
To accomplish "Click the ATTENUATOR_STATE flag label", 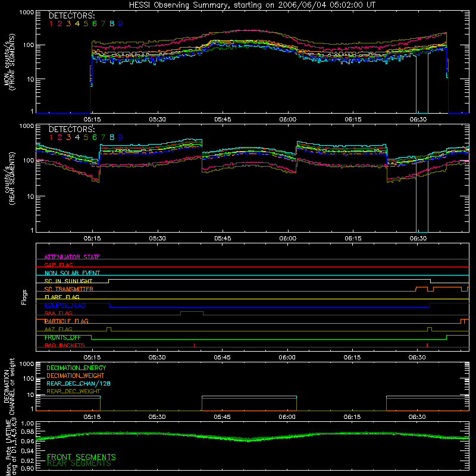I will coord(72,257).
